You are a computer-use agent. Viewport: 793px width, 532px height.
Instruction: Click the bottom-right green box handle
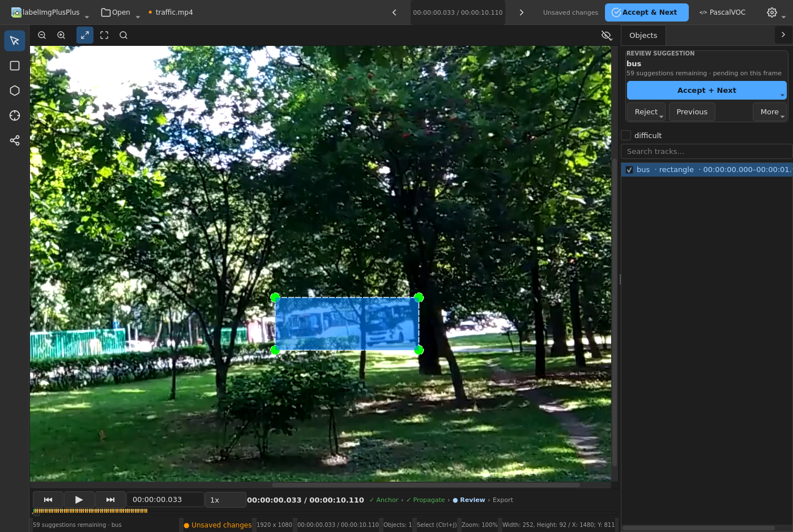click(419, 350)
